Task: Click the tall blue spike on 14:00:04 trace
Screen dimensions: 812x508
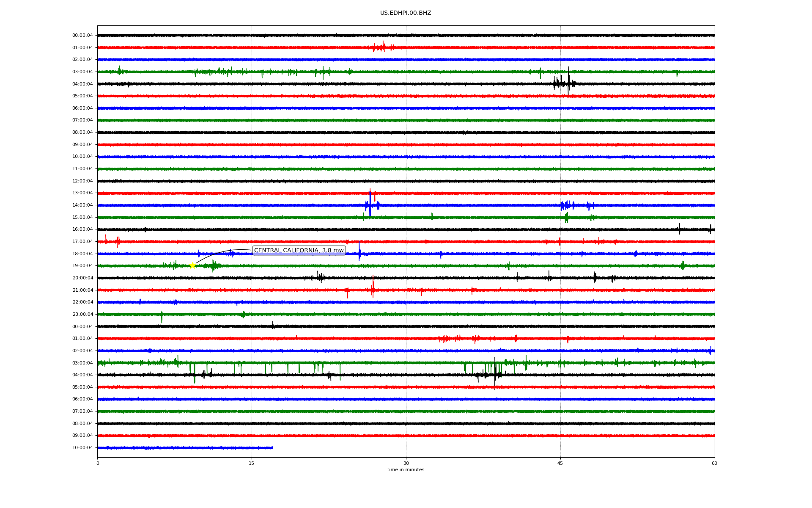Action: pos(370,204)
